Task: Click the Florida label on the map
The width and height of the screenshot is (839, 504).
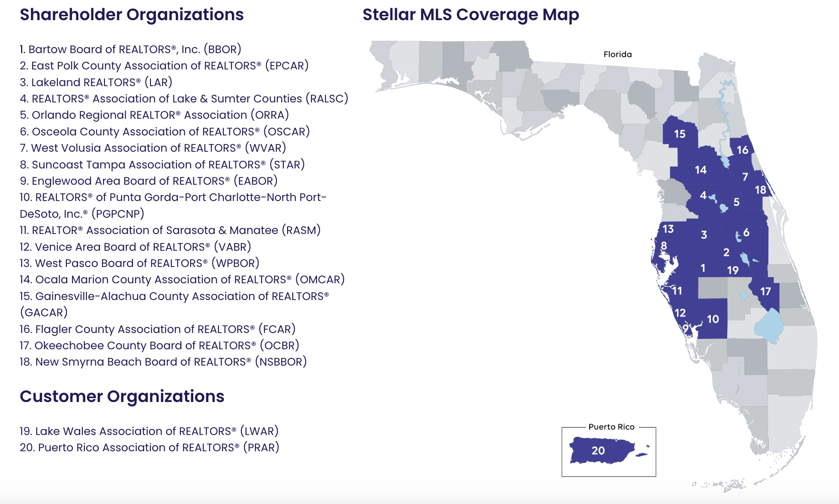Action: 617,54
